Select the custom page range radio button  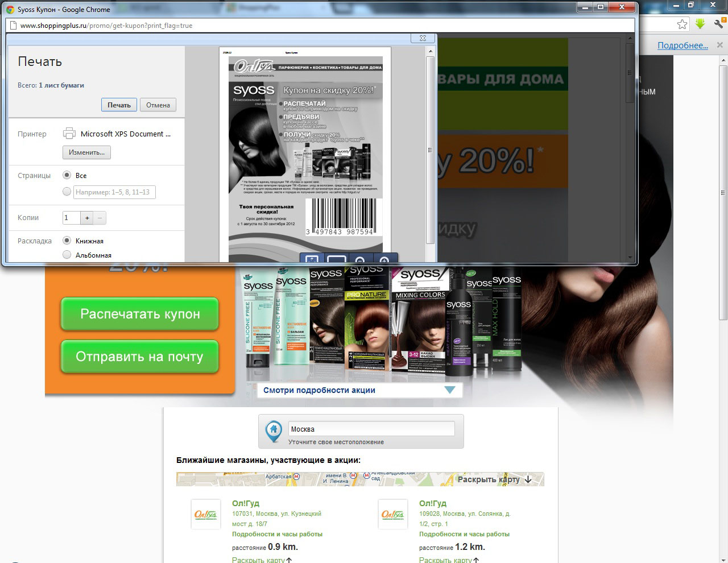point(67,192)
